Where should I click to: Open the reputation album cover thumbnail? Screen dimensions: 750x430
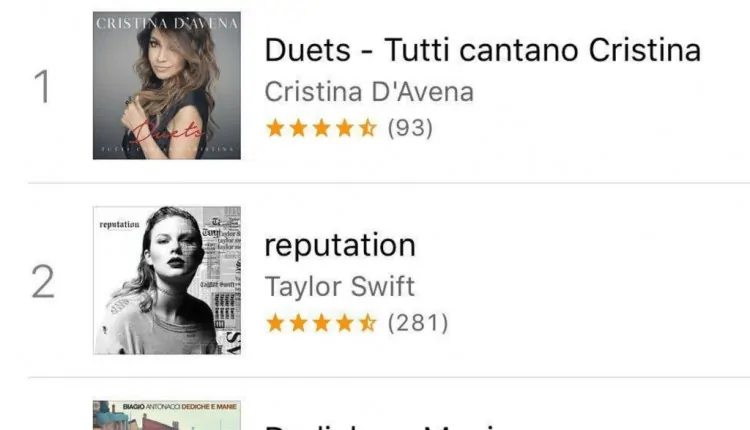pyautogui.click(x=167, y=280)
